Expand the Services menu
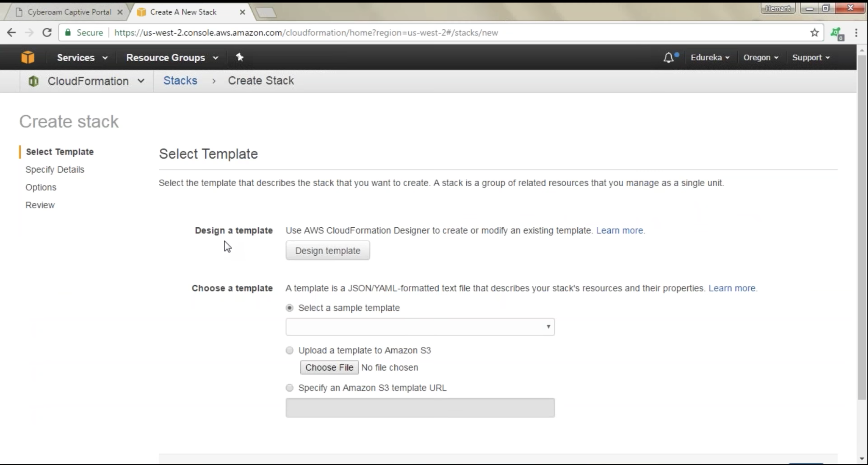 pyautogui.click(x=82, y=58)
